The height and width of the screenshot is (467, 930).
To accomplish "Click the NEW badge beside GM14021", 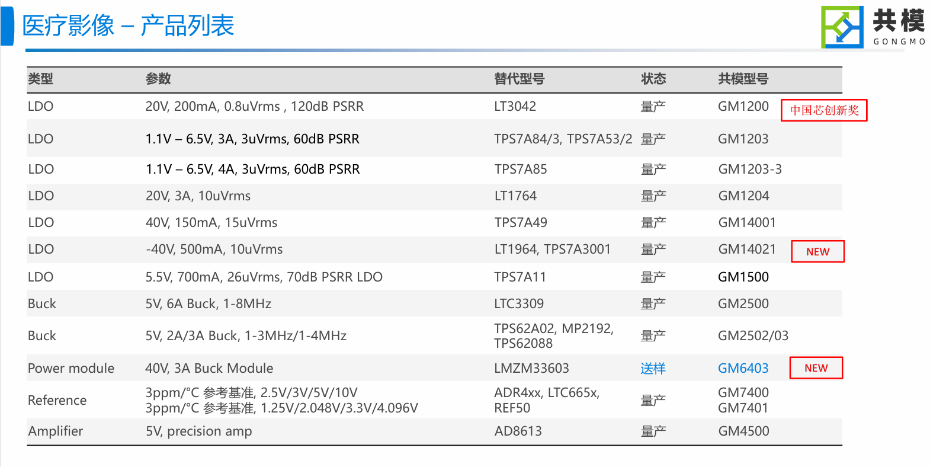I will click(817, 252).
